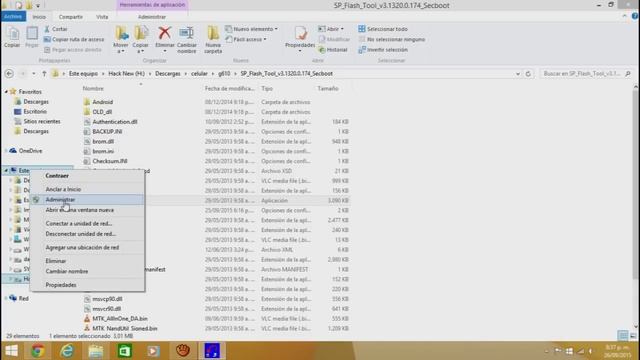Image resolution: width=640 pixels, height=360 pixels.
Task: Click the Mover a ribbon icon
Action: 121,40
